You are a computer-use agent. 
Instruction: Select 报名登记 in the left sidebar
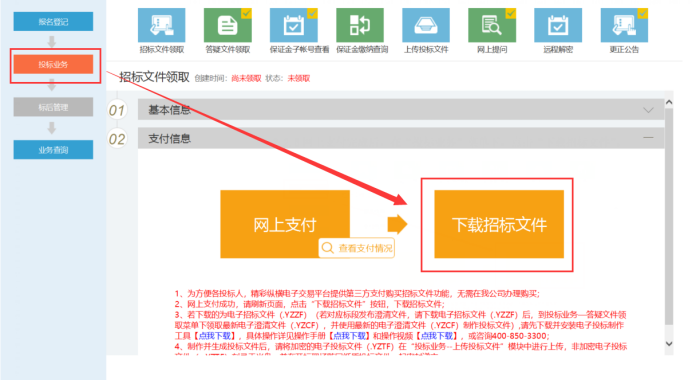[x=53, y=22]
